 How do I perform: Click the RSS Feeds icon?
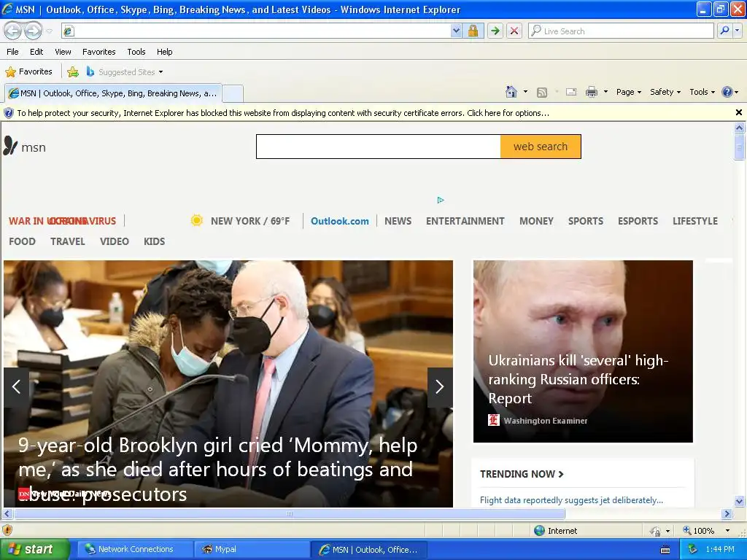(x=542, y=93)
